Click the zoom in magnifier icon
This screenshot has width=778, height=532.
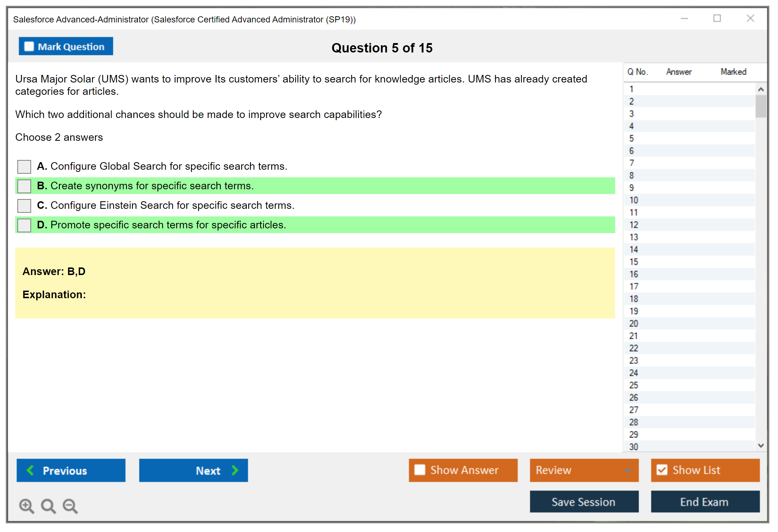(26, 506)
